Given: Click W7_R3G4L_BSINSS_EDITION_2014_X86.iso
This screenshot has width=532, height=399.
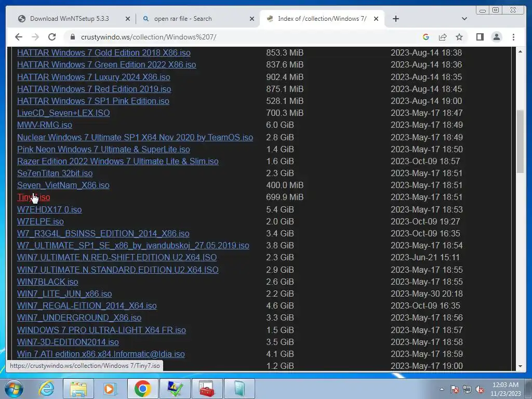Looking at the screenshot, I should click(x=103, y=233).
